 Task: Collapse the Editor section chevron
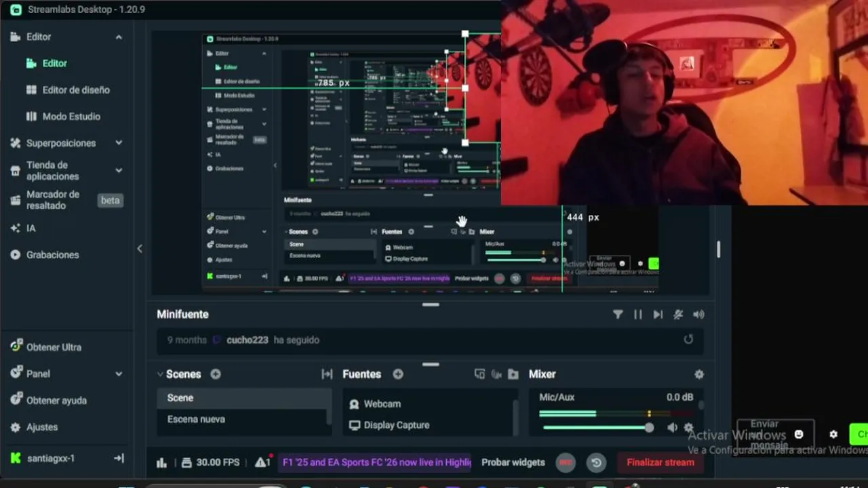pos(119,37)
